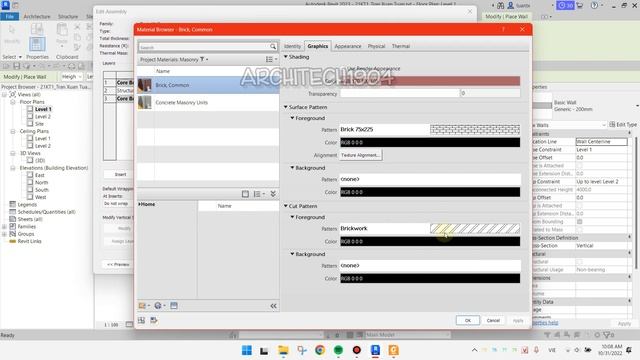Collapse Surface Pattern Foreground subsection
The width and height of the screenshot is (640, 360).
point(292,118)
